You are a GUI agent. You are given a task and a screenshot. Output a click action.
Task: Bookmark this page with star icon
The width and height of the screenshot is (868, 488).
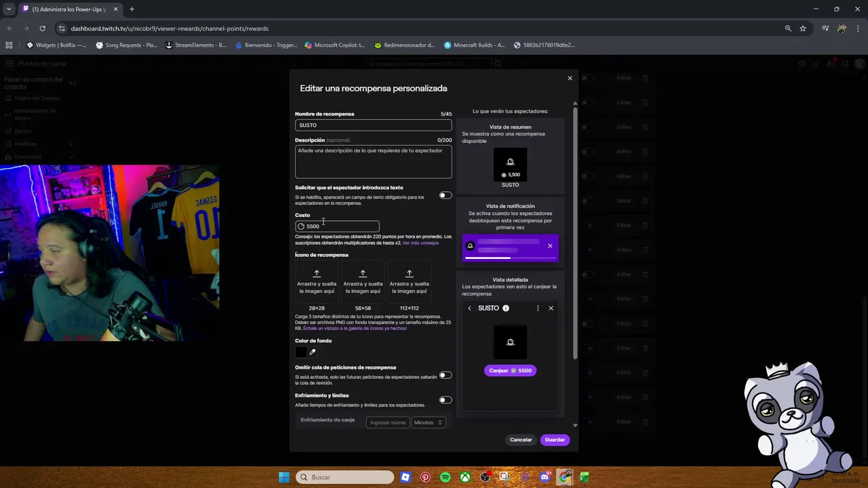click(803, 28)
